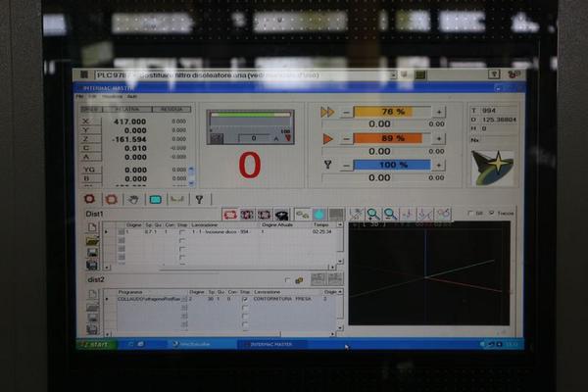This screenshot has height=392, width=588.
Task: Click the New document icon in dist2
Action: tap(92, 294)
